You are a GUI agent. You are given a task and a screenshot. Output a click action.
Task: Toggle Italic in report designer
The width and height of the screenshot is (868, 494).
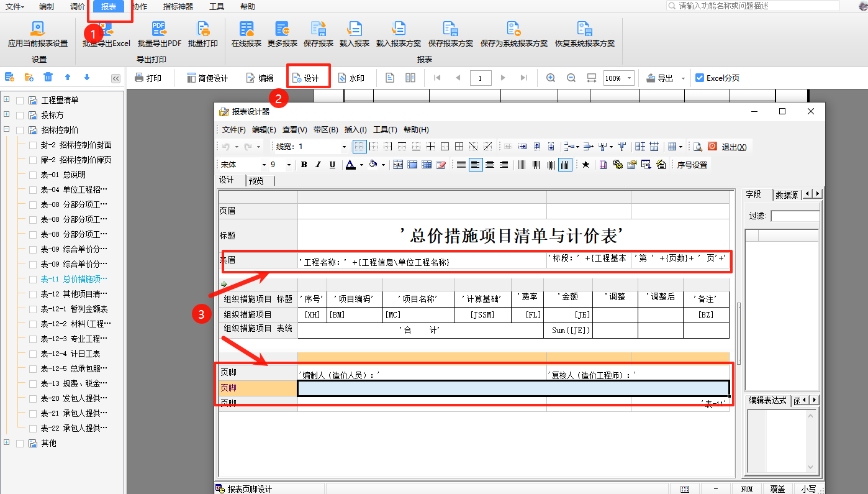(x=319, y=165)
